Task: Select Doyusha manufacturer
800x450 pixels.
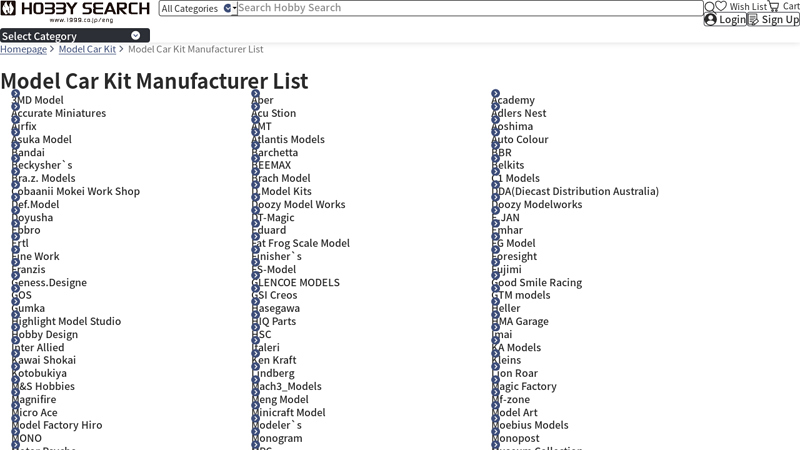Action: tap(32, 217)
